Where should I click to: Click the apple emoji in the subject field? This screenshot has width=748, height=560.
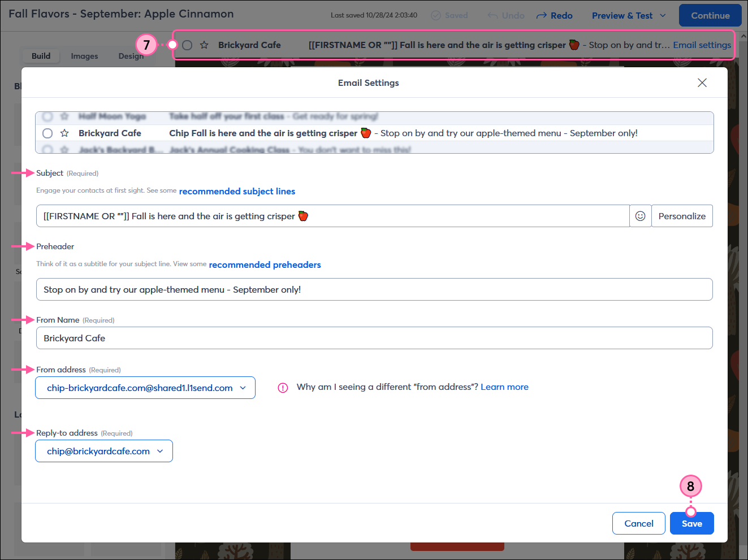[303, 216]
